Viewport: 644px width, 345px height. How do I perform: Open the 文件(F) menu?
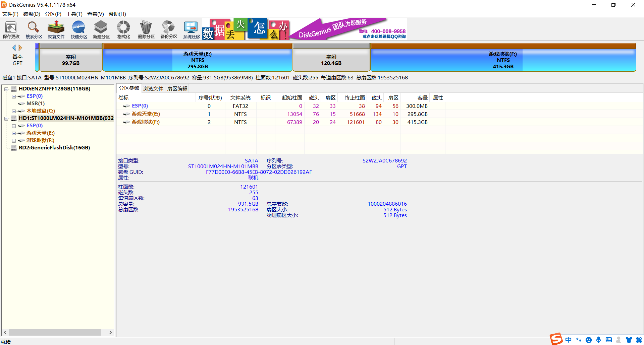coord(10,14)
